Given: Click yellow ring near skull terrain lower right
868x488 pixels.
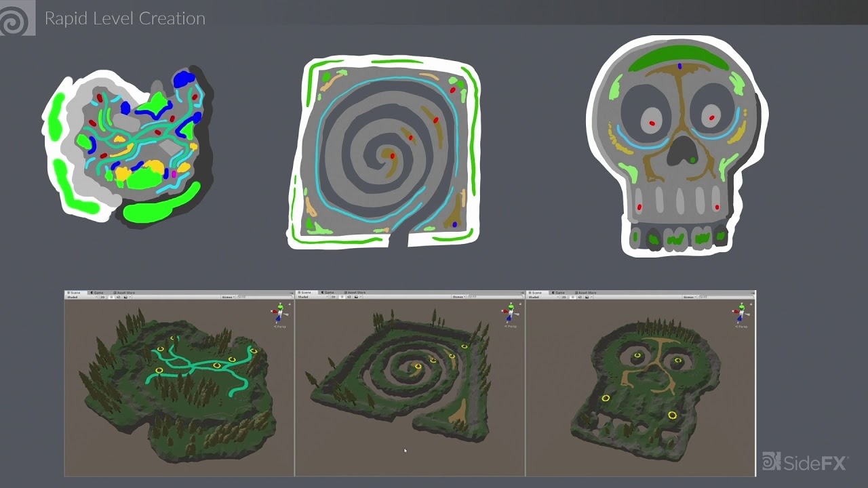Looking at the screenshot, I should (673, 415).
